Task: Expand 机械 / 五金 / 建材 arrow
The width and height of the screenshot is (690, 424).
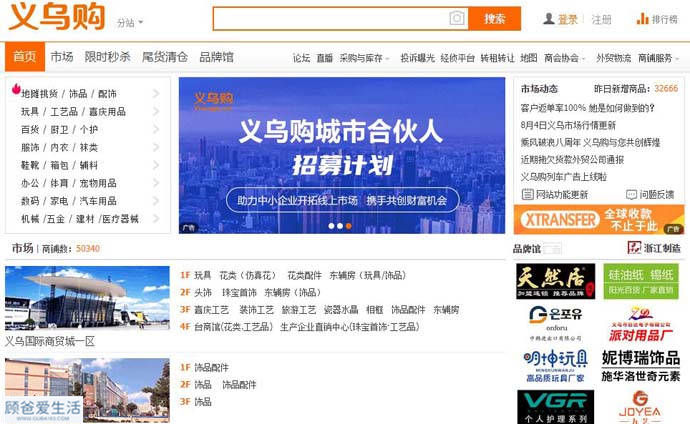Action: pyautogui.click(x=156, y=219)
